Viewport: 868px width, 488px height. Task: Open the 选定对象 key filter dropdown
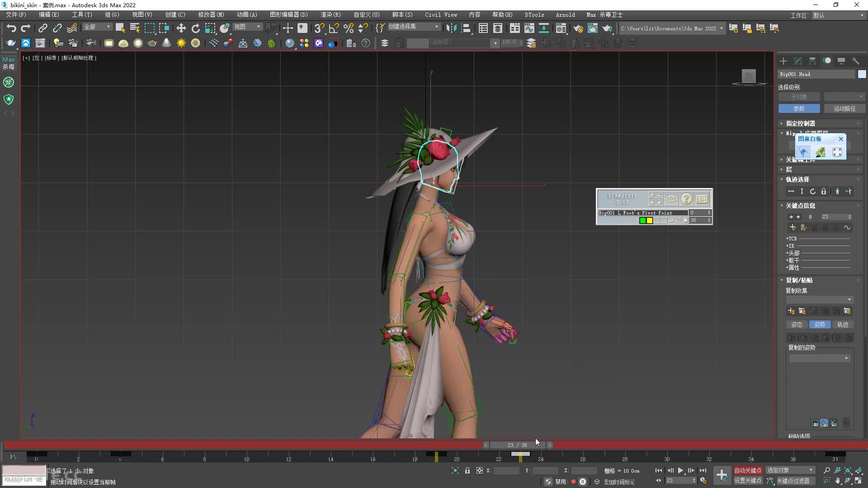[x=790, y=470]
